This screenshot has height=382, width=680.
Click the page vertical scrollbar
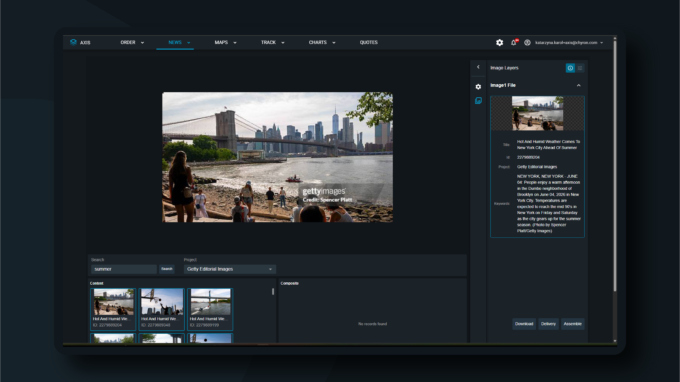click(615, 165)
